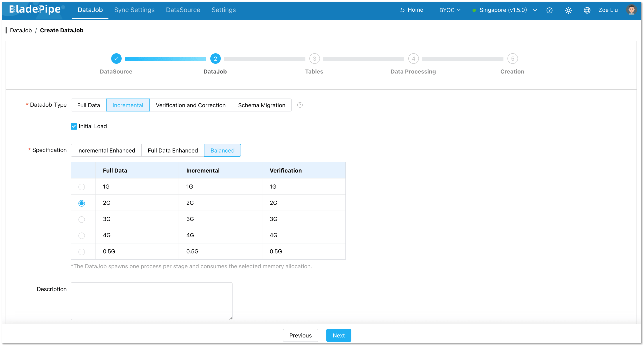The image size is (644, 346).
Task: Click the BladePipe logo
Action: pyautogui.click(x=35, y=10)
